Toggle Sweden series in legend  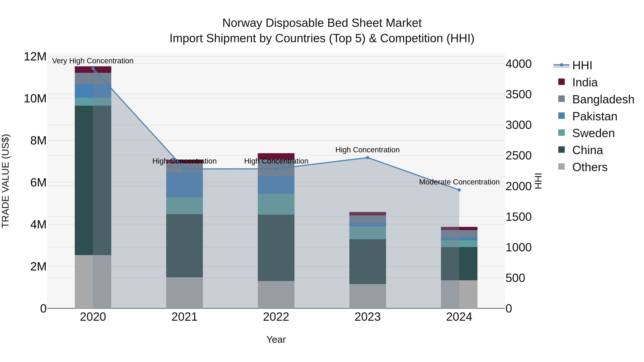pos(587,133)
